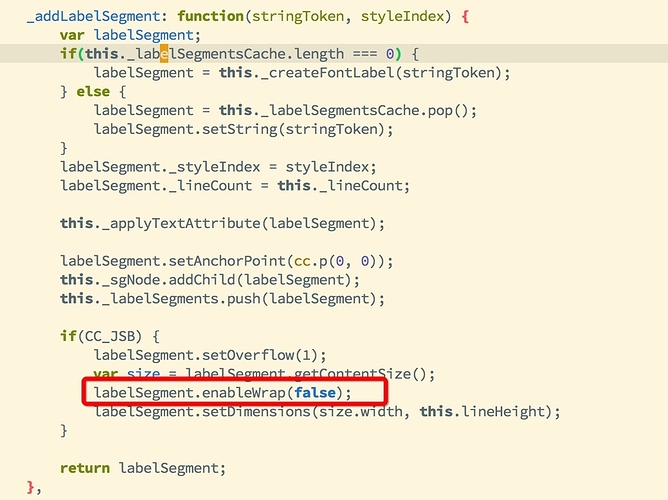Click the closing '},' of the function
The width and height of the screenshot is (668, 500).
[x=34, y=487]
